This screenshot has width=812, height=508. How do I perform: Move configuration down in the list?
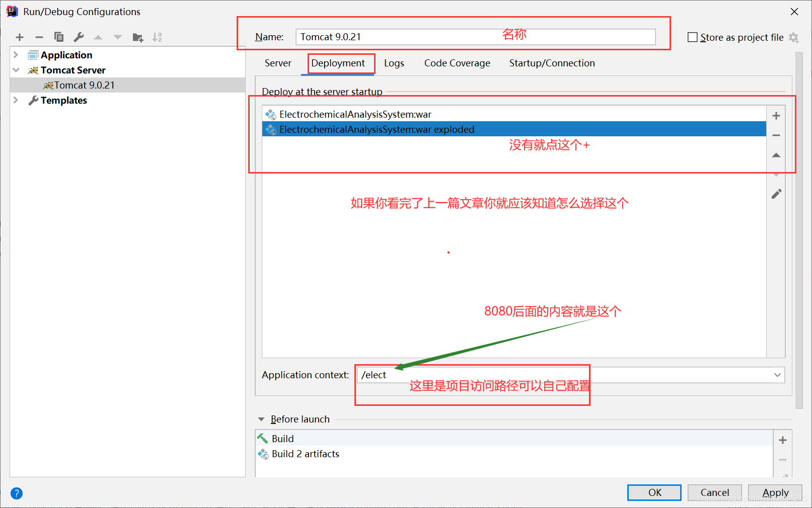pyautogui.click(x=118, y=37)
